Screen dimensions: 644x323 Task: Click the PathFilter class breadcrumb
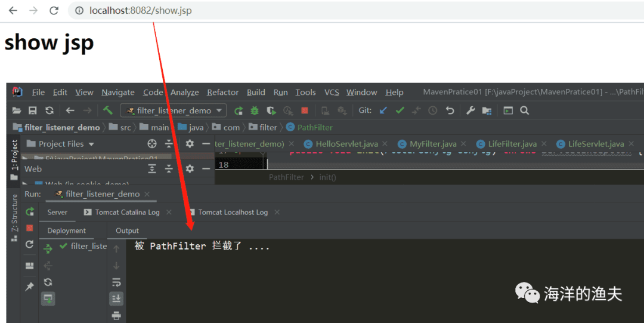point(309,127)
